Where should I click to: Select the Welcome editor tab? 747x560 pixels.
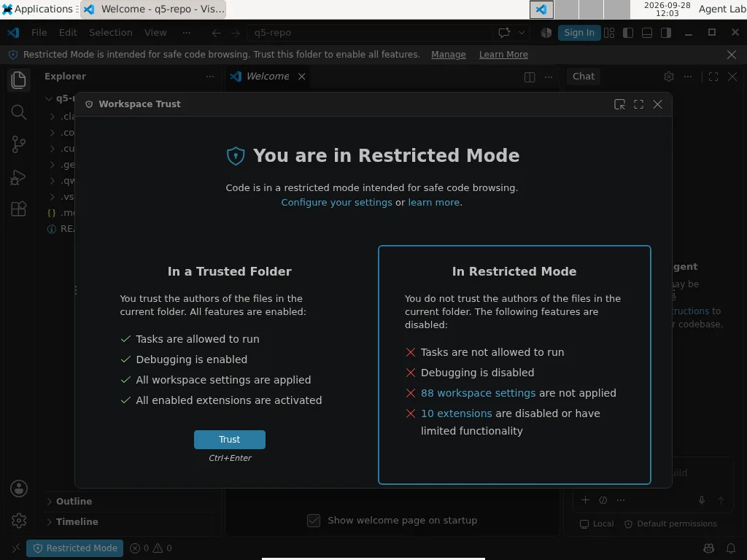click(268, 77)
